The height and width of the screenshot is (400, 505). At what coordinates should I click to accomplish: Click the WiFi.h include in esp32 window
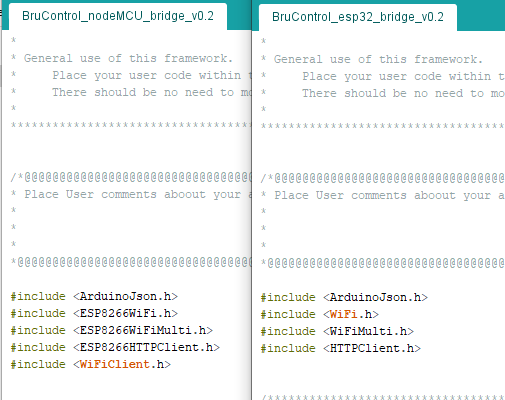click(x=320, y=314)
